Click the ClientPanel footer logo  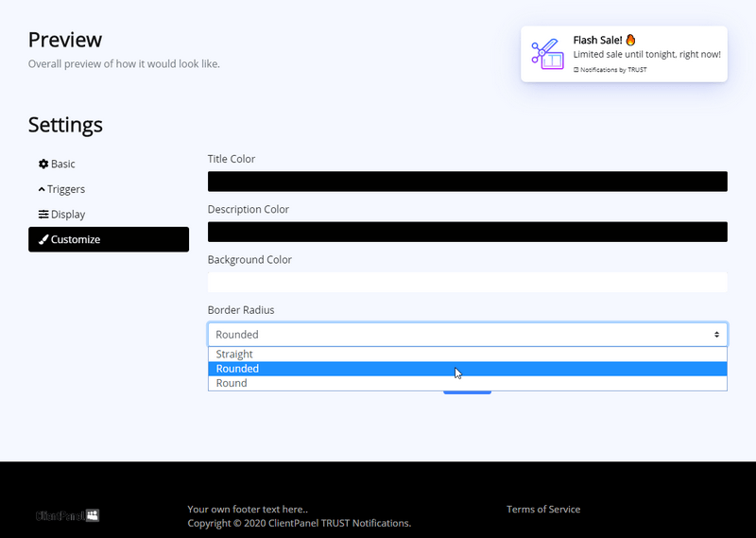[67, 516]
